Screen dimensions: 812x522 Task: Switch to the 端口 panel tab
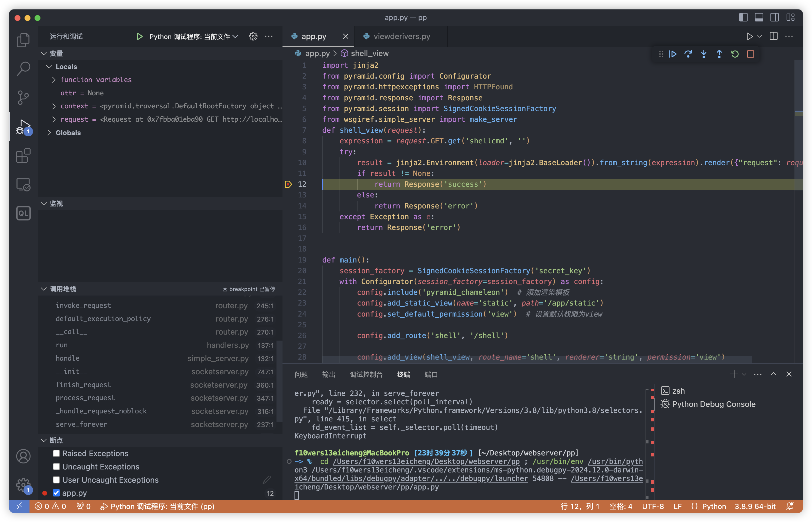point(431,375)
